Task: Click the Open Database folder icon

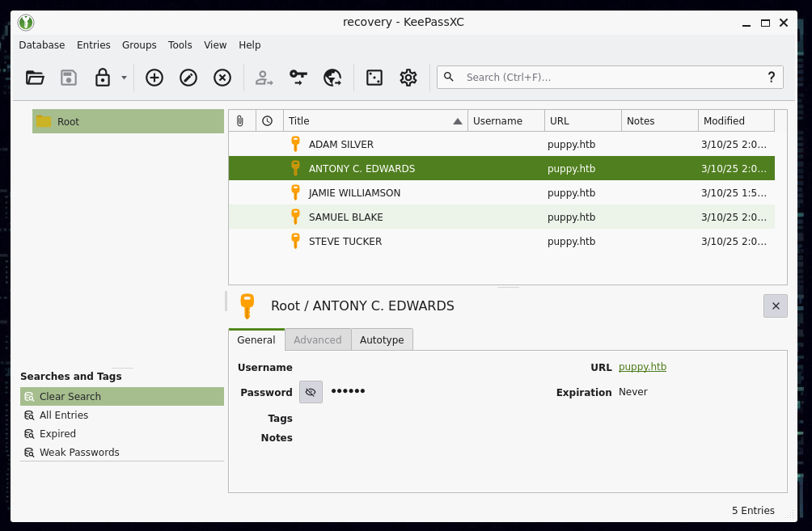Action: pyautogui.click(x=35, y=78)
